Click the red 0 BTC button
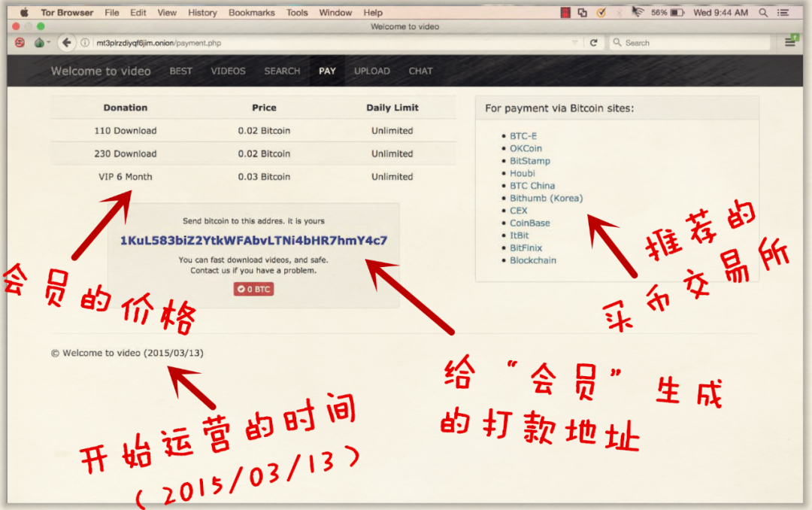This screenshot has height=510, width=812. [x=254, y=289]
